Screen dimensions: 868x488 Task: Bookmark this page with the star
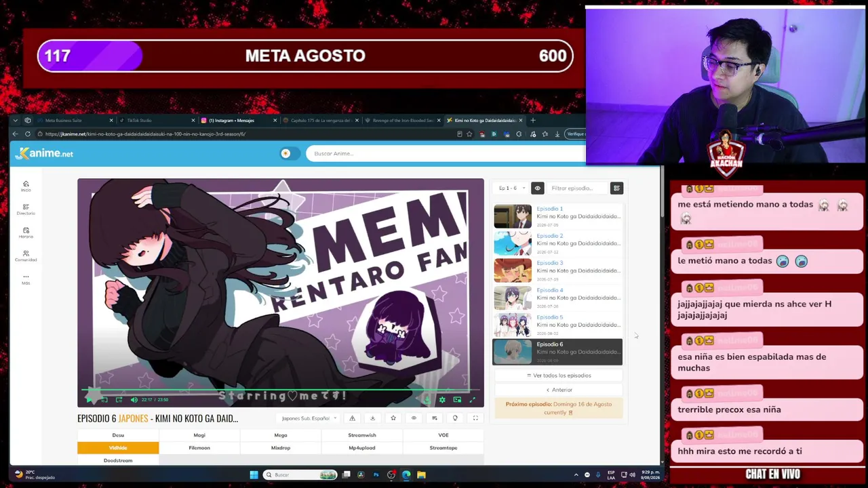point(469,134)
